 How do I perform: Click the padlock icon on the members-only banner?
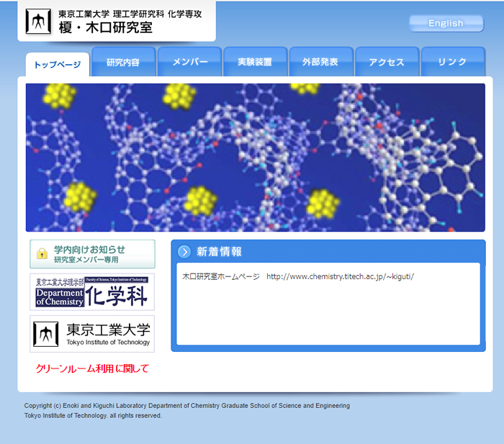pos(42,254)
